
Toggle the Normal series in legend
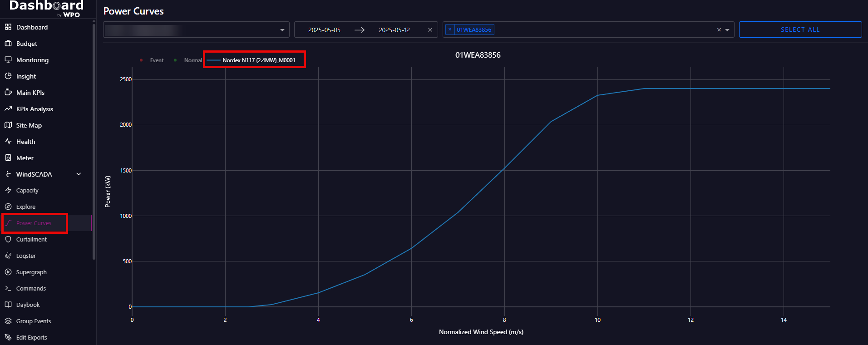[x=188, y=60]
